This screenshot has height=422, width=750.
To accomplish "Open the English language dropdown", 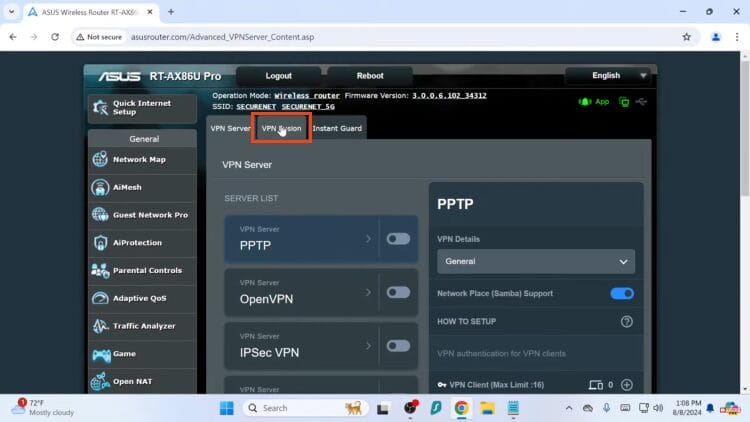I will (607, 76).
